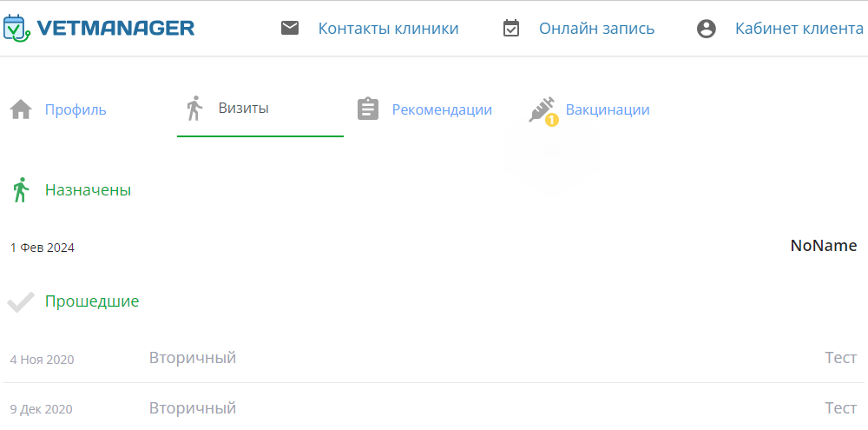Click the green walking icon beside Назначены
This screenshot has height=430, width=868.
[21, 190]
